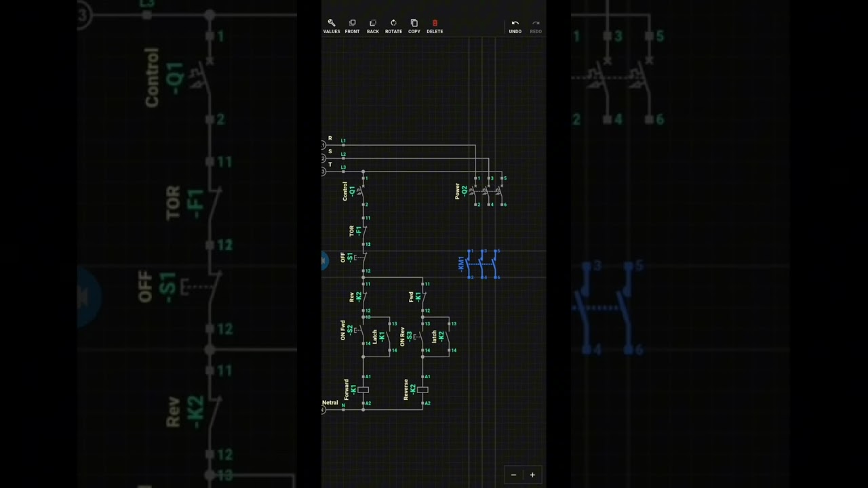Viewport: 868px width, 488px height.
Task: Click the A1 label of Reverse coil
Action: (x=427, y=377)
